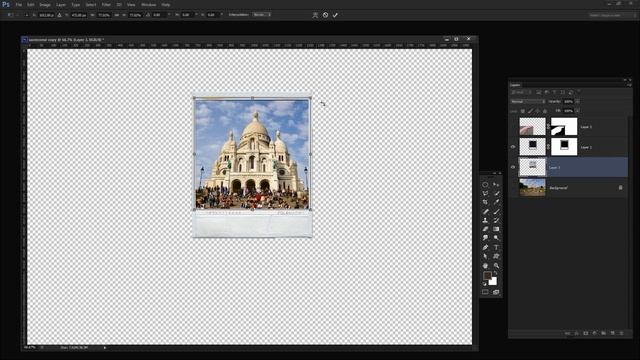Open the Edit menu
Image resolution: width=640 pixels, height=360 pixels.
[x=31, y=5]
